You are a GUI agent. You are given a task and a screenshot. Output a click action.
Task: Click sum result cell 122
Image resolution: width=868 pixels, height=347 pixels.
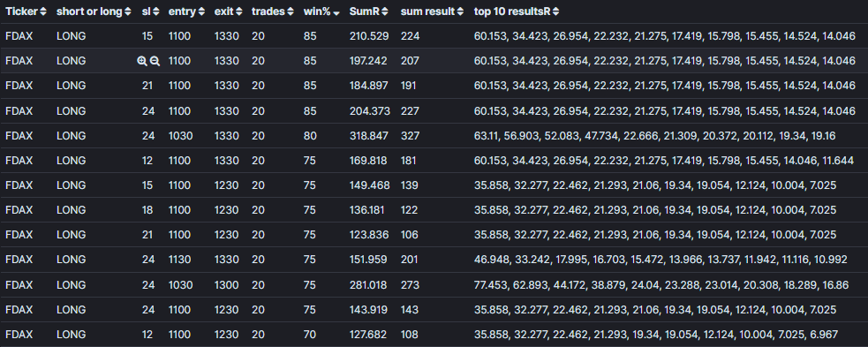click(409, 210)
